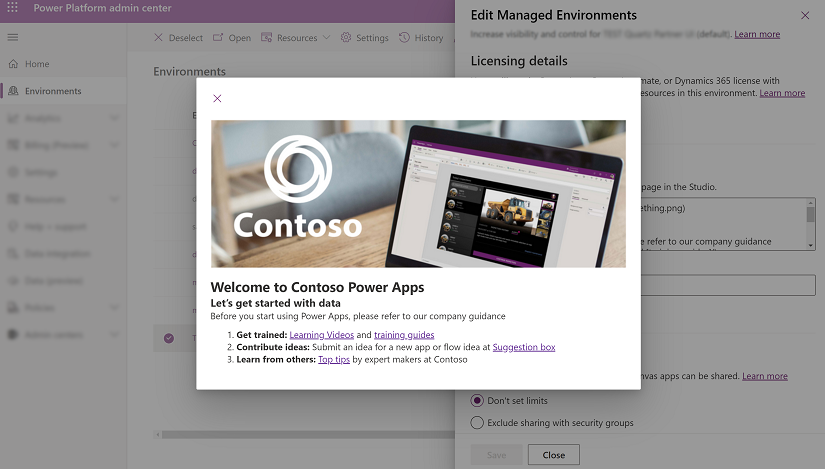Click the Open toolbar command
This screenshot has width=825, height=469.
[232, 38]
